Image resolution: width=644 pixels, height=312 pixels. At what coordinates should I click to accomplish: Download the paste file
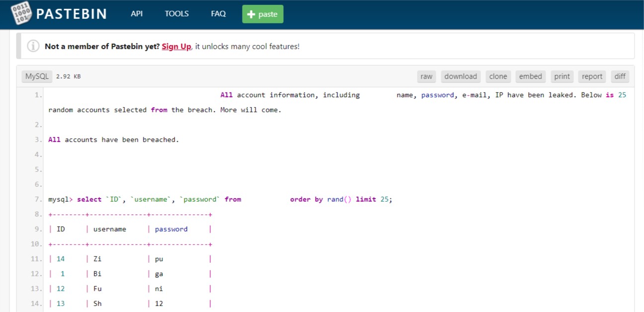click(x=461, y=77)
